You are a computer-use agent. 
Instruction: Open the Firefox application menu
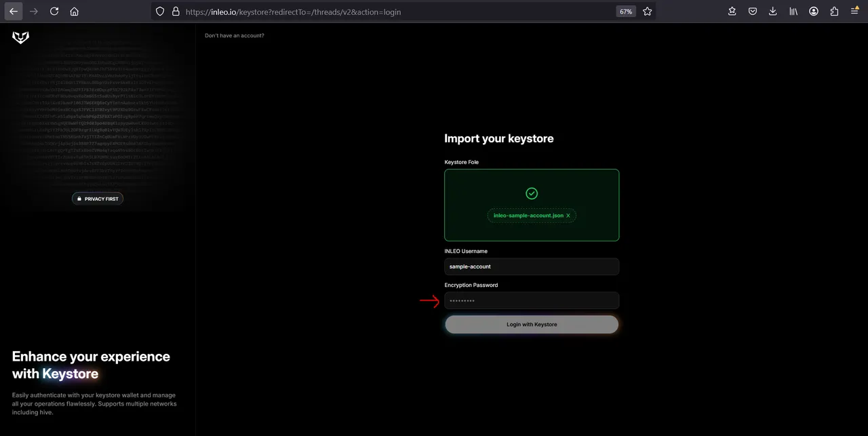(x=854, y=12)
